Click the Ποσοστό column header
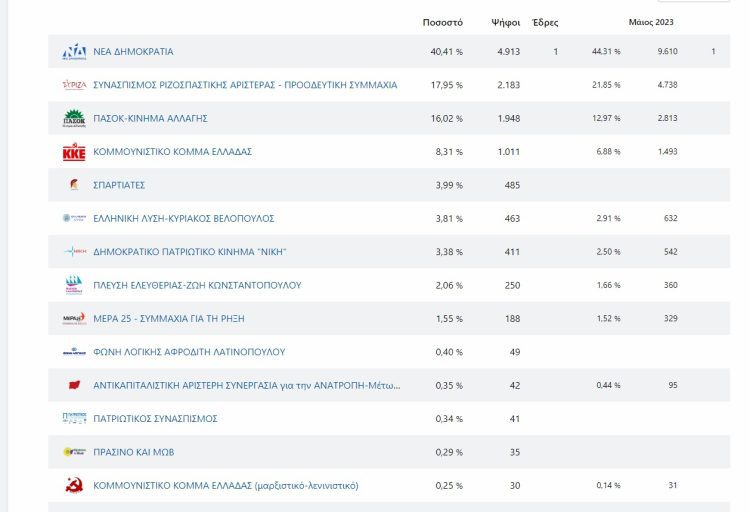This screenshot has height=512, width=750. coord(442,22)
